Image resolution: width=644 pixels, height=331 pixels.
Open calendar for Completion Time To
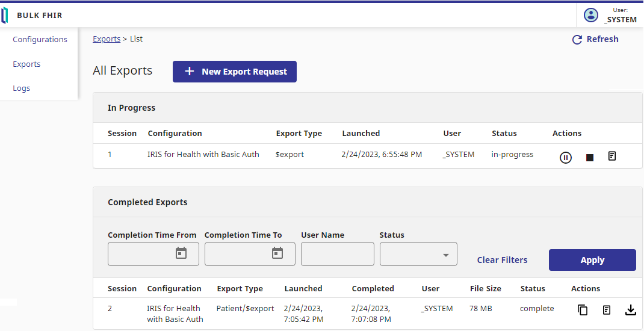(x=277, y=253)
